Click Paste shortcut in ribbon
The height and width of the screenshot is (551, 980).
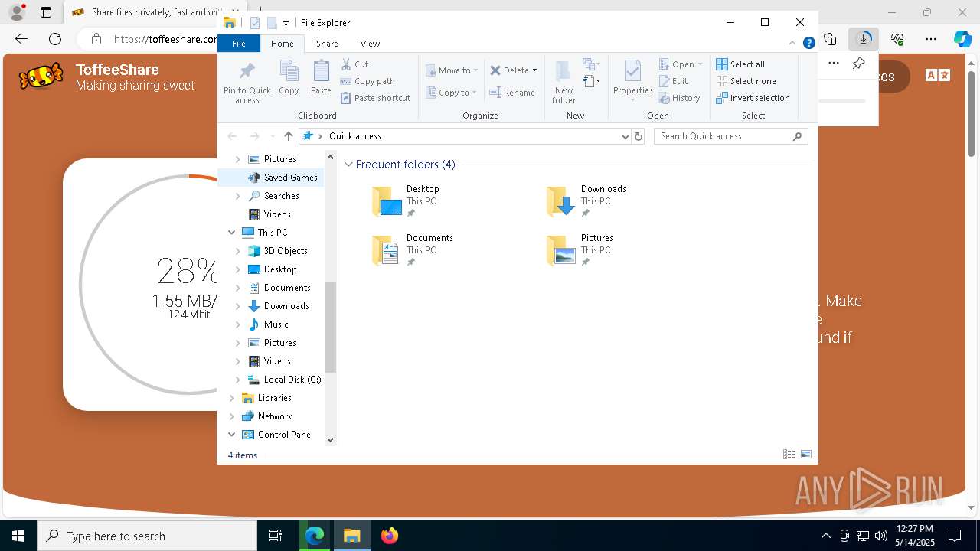point(376,98)
